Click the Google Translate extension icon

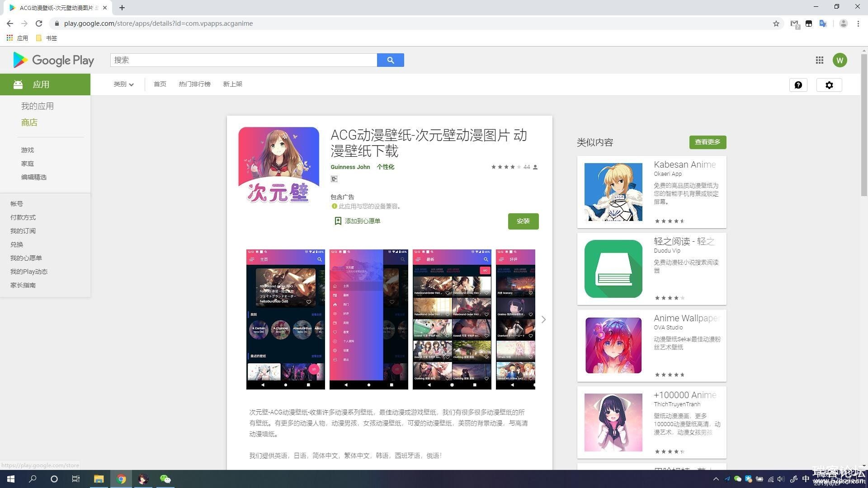tap(823, 23)
